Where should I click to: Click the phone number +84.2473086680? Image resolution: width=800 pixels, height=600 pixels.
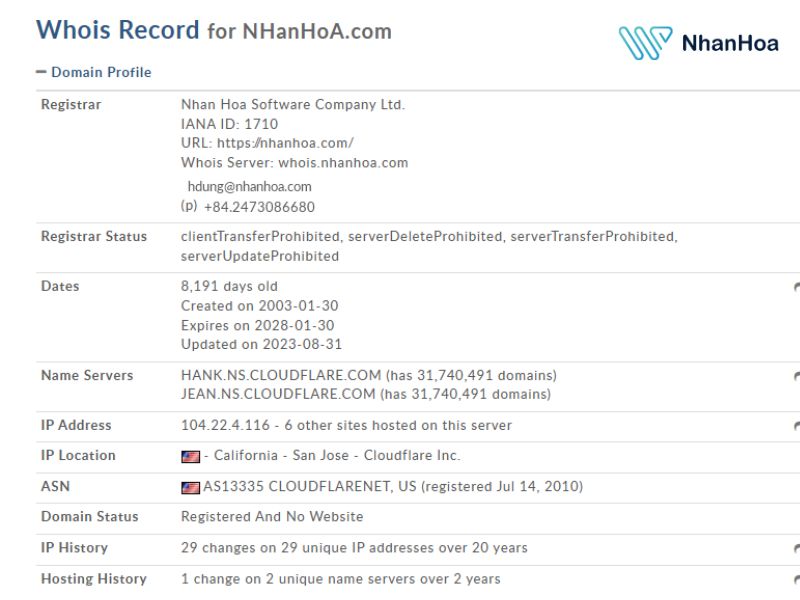click(x=259, y=207)
